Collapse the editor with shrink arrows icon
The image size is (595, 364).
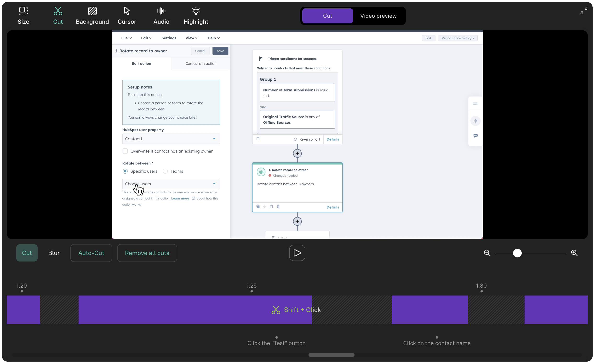(584, 11)
